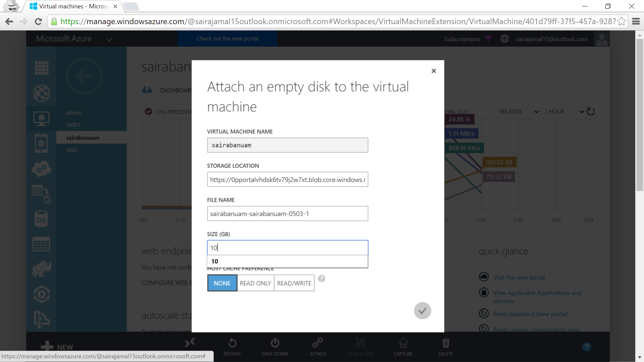Click the connect icon in command bar
644x362 pixels.
190,343
